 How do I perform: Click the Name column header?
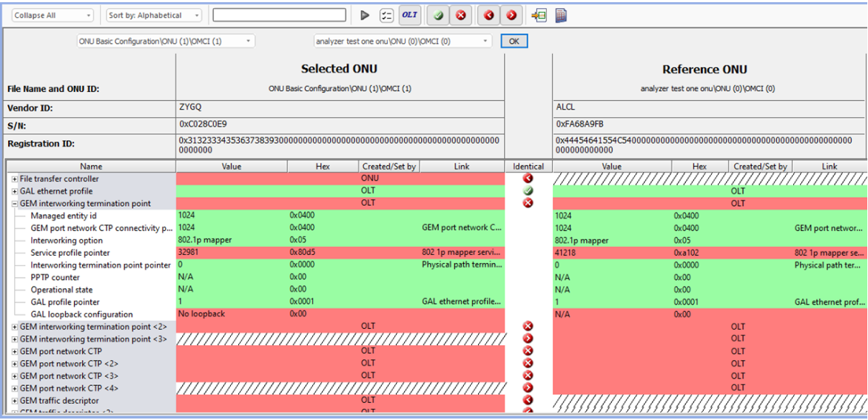pyautogui.click(x=91, y=167)
